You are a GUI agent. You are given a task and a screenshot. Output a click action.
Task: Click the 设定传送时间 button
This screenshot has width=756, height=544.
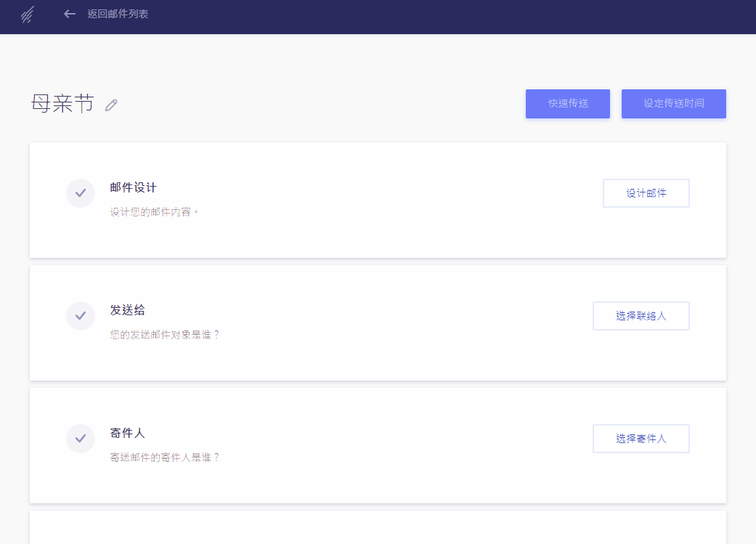coord(673,104)
